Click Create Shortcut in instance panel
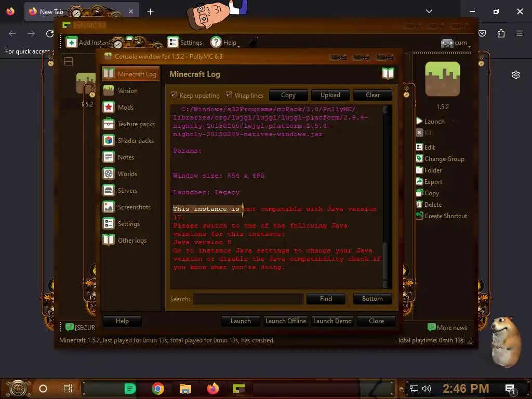Screen dimensions: 532x399 (x=442, y=216)
